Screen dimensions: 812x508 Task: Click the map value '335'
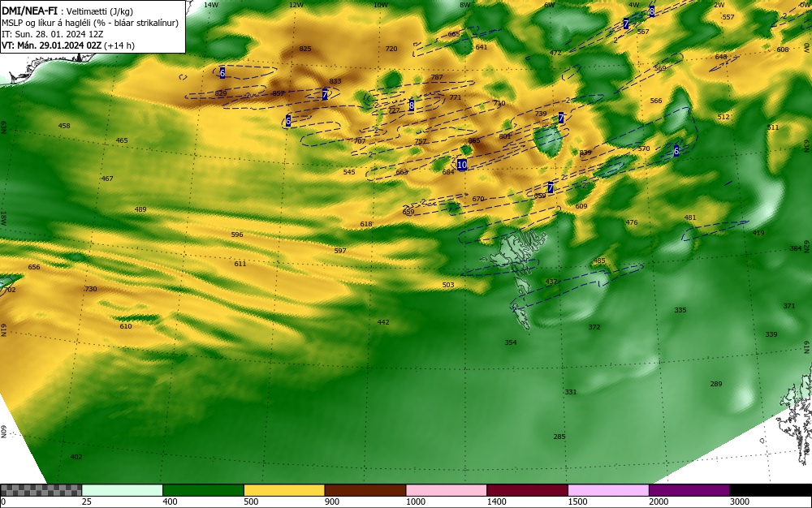point(680,310)
